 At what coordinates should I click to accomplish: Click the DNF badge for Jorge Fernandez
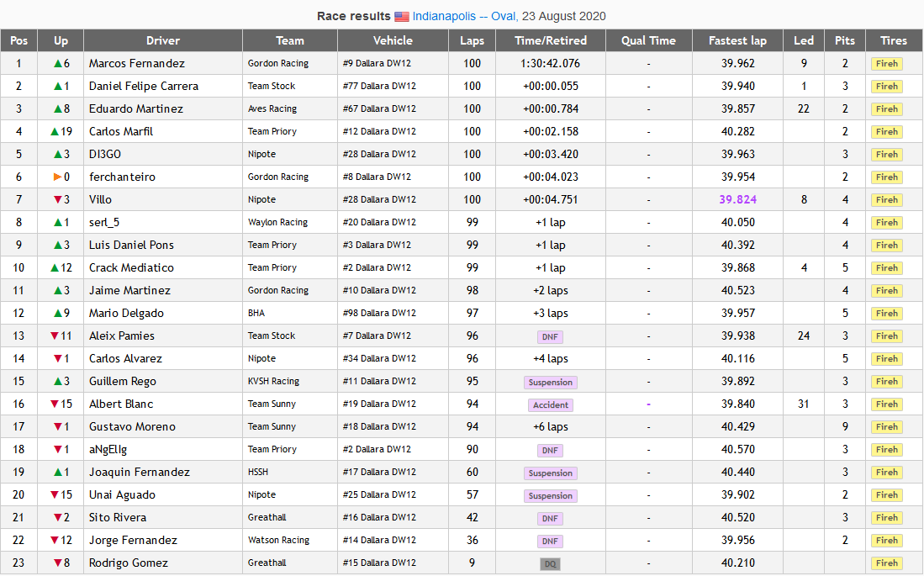tap(550, 542)
